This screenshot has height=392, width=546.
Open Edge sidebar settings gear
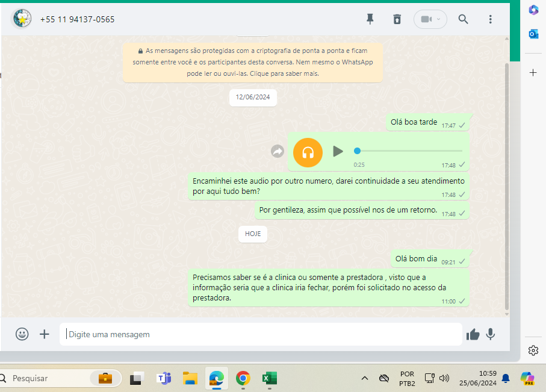click(533, 350)
